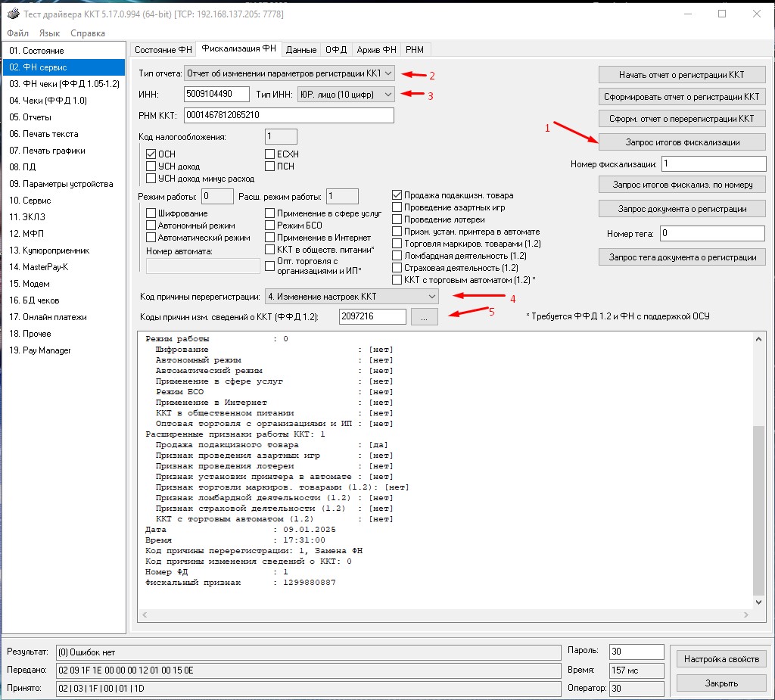Click Настройка свойств button

721,659
